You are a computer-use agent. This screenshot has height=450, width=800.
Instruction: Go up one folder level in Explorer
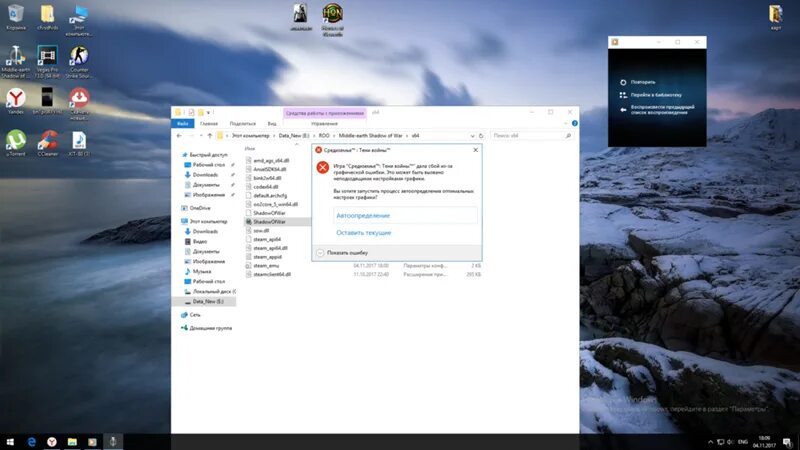click(x=209, y=136)
